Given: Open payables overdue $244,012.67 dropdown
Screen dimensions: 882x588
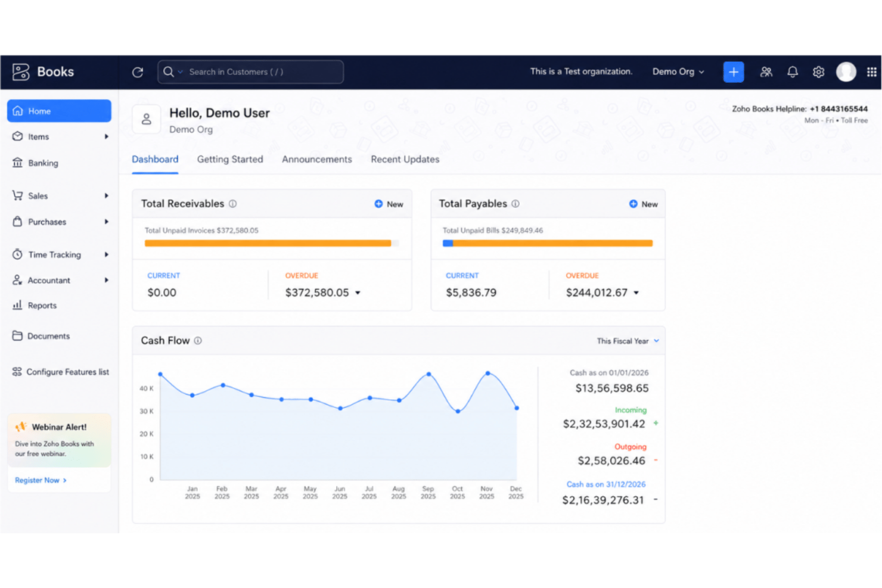Looking at the screenshot, I should pyautogui.click(x=636, y=293).
